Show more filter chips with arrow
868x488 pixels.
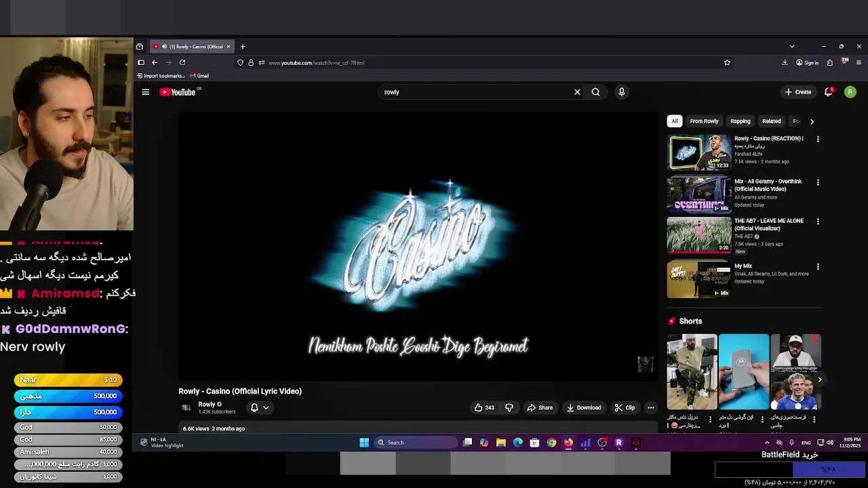(812, 121)
